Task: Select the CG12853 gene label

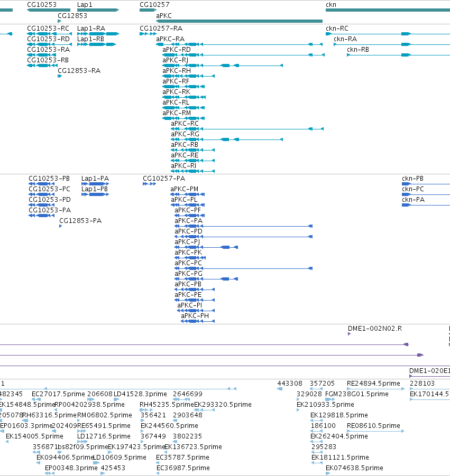Action: (72, 15)
